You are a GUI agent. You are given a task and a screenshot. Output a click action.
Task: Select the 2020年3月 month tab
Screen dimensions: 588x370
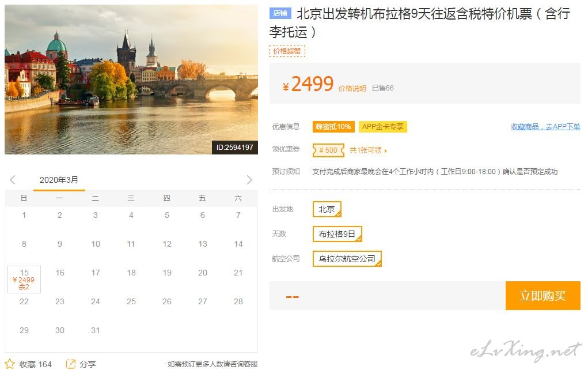pyautogui.click(x=59, y=180)
